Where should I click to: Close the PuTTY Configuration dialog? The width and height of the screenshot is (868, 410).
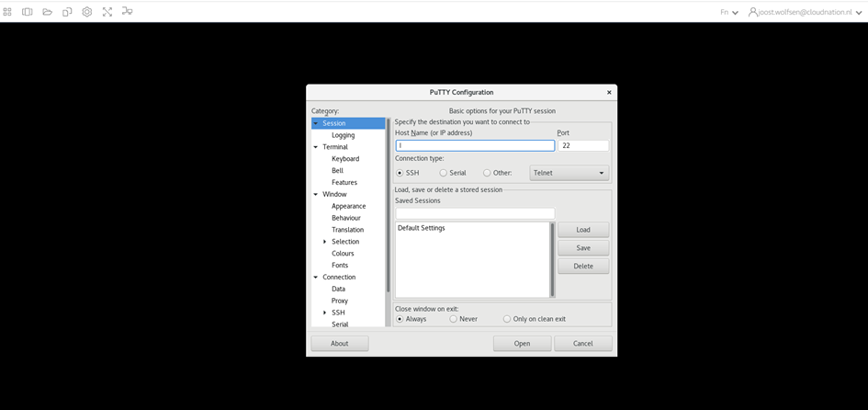pos(608,92)
